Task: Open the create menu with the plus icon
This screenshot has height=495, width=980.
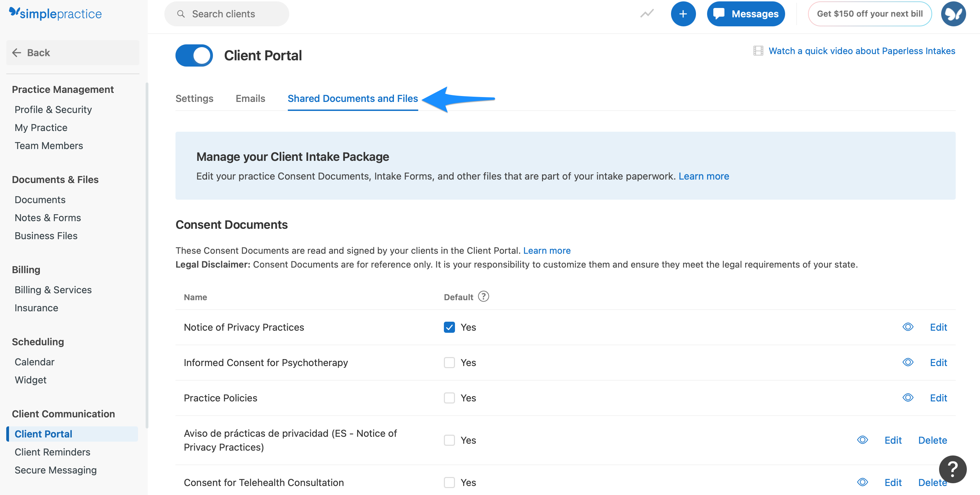Action: pyautogui.click(x=683, y=13)
